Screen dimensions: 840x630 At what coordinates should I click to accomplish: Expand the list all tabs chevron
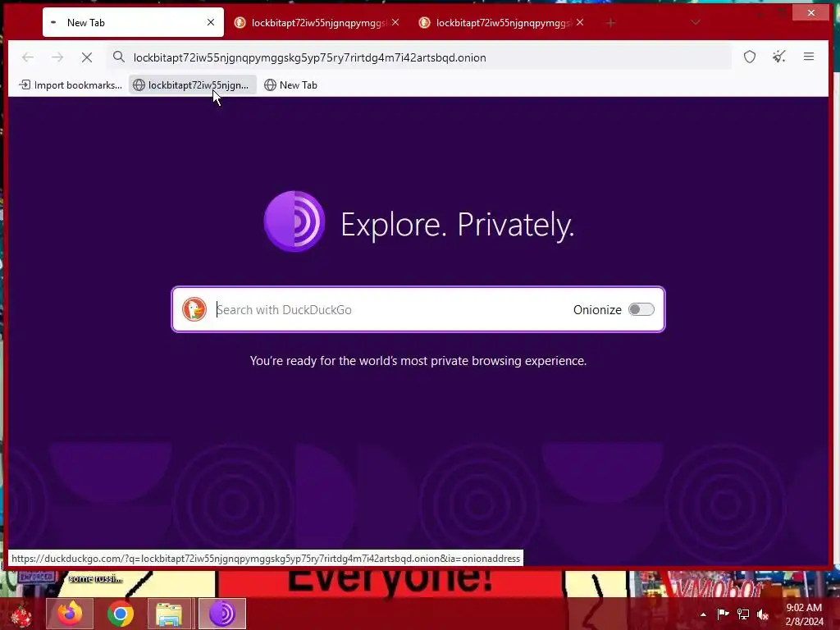point(696,22)
